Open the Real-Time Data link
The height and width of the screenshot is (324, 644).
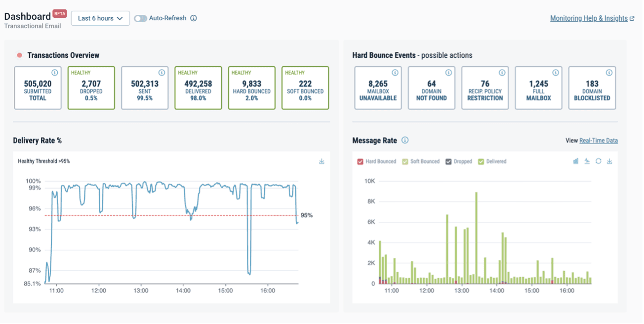pos(599,140)
